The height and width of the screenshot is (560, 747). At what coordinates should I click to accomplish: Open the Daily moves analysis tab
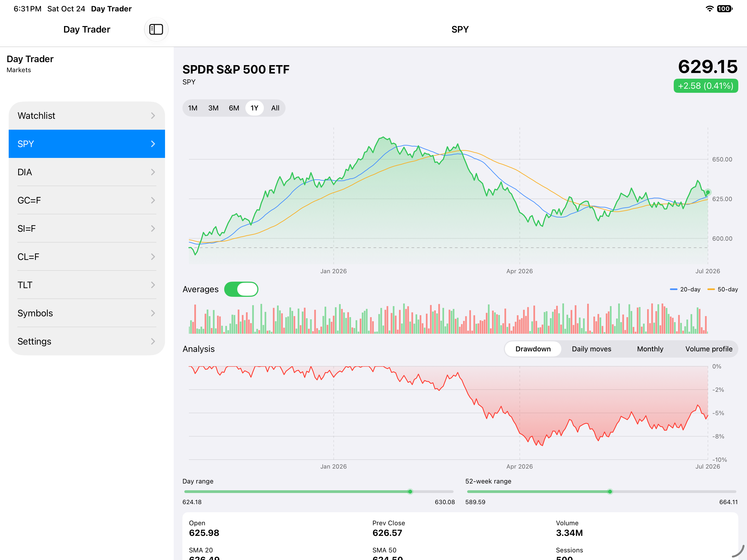592,349
